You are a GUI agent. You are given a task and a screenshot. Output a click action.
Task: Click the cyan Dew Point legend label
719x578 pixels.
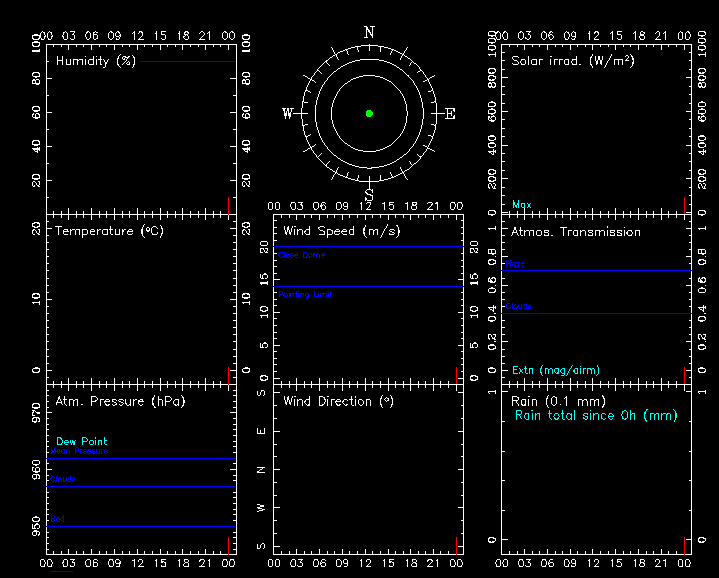coord(82,441)
